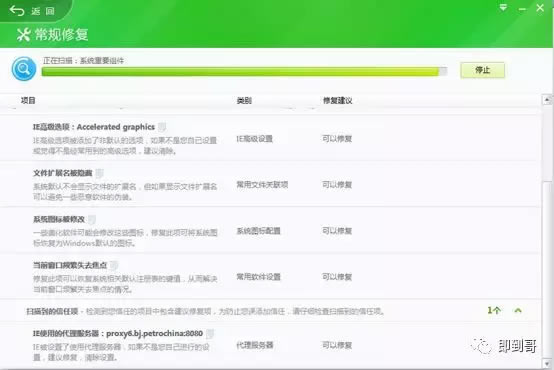Image resolution: width=554 pixels, height=370 pixels.
Task: Click 可以修复 for 文件扩展名被隐藏 row
Action: click(x=337, y=184)
